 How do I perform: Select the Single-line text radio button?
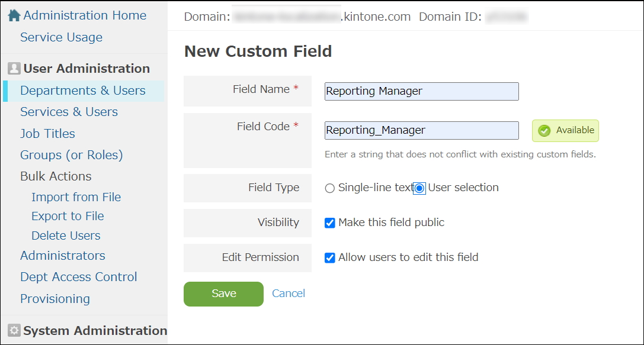pos(330,188)
